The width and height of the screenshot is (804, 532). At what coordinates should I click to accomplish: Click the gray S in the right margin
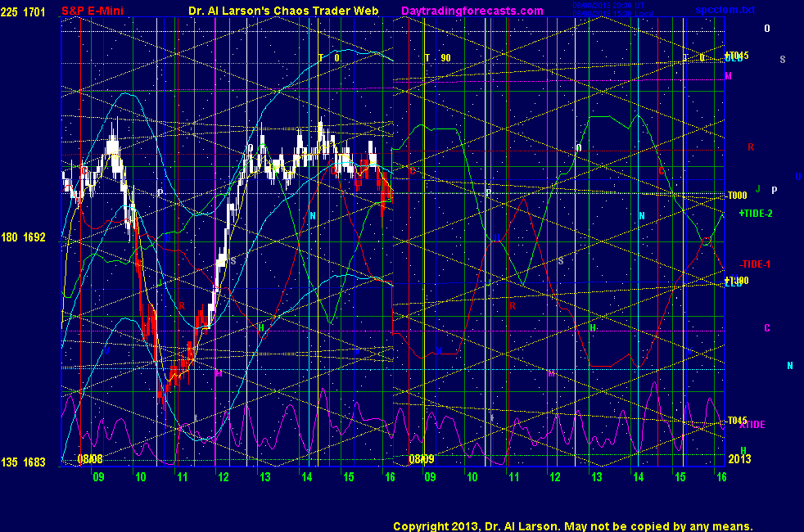click(x=783, y=60)
